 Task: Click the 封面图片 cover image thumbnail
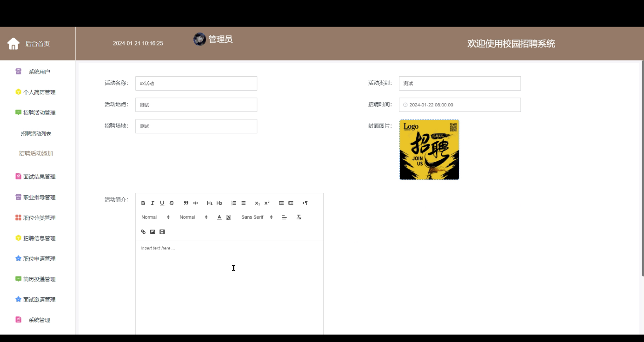tap(429, 150)
